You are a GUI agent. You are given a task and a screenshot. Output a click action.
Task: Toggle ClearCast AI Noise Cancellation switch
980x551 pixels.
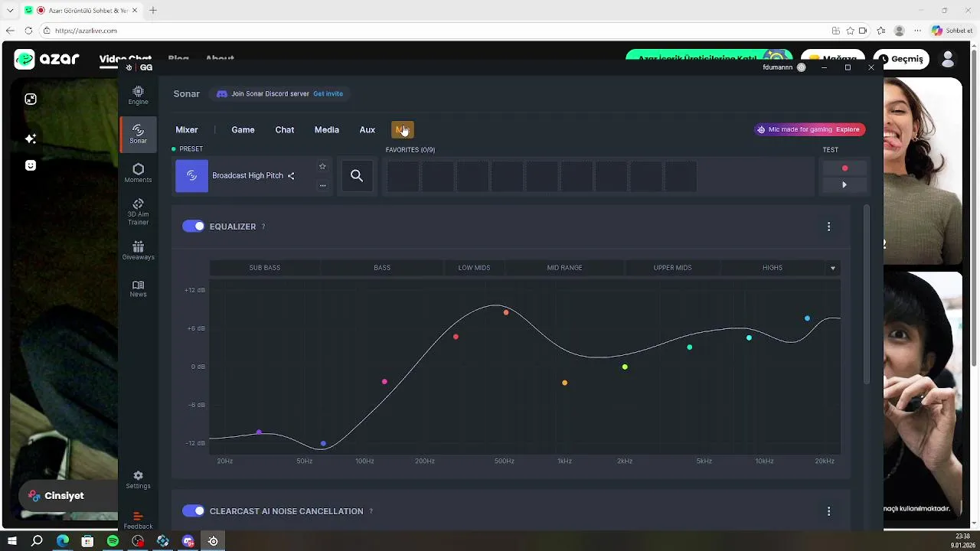[194, 511]
